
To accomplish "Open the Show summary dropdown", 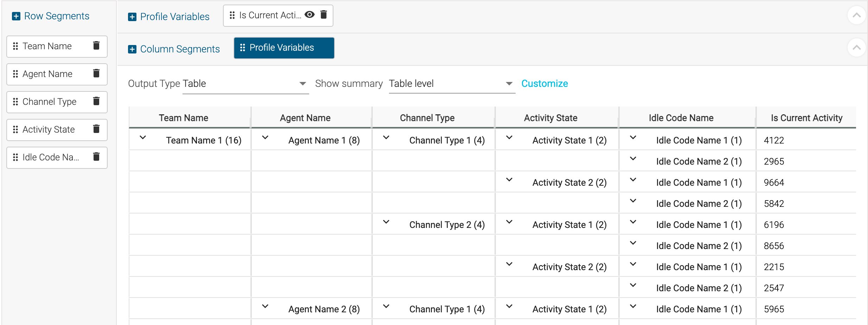I will coord(509,83).
